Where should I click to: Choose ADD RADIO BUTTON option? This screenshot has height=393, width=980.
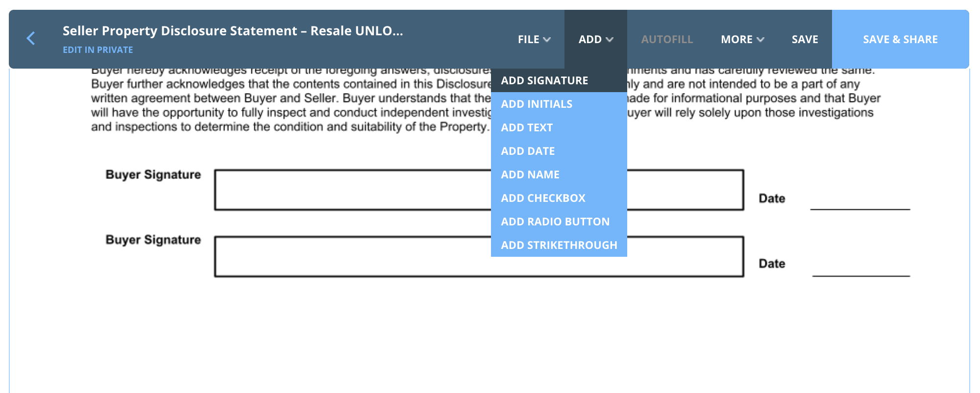555,221
